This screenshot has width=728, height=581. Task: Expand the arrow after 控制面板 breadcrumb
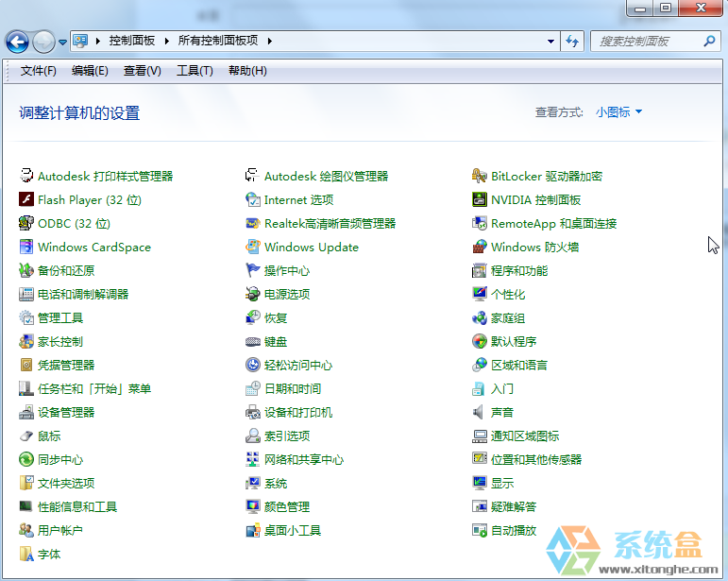(167, 41)
